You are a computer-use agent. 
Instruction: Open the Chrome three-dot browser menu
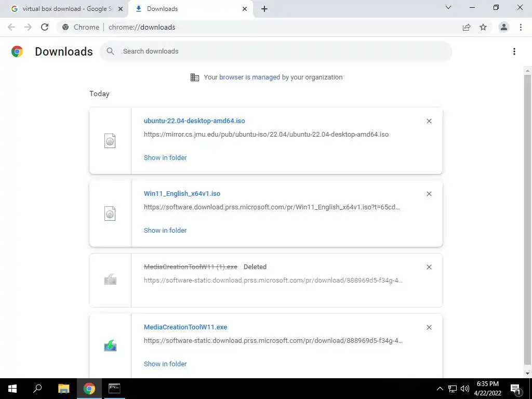(521, 27)
